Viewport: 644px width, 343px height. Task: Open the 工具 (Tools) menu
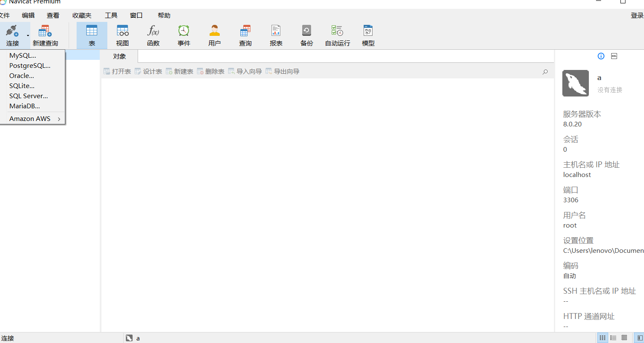(x=111, y=16)
